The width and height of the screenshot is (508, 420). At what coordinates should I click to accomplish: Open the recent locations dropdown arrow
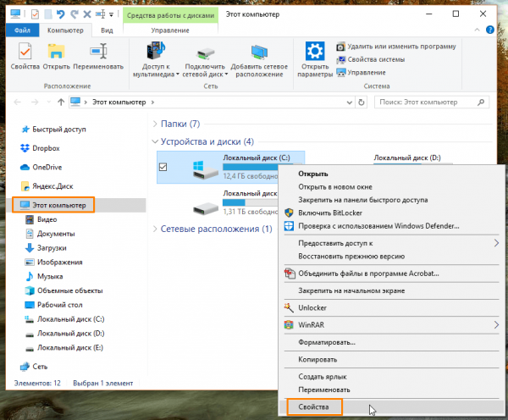click(x=49, y=102)
